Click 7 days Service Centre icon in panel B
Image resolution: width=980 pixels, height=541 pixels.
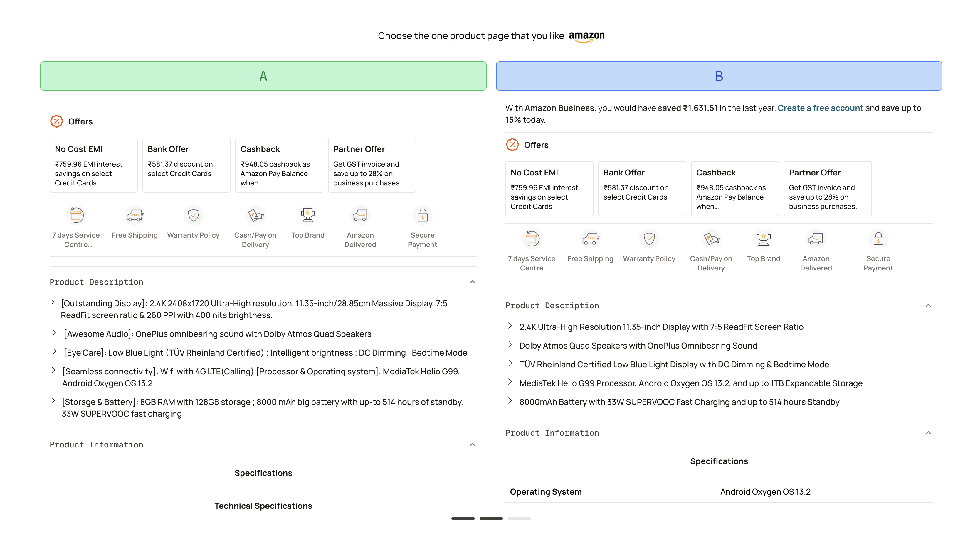click(x=532, y=239)
